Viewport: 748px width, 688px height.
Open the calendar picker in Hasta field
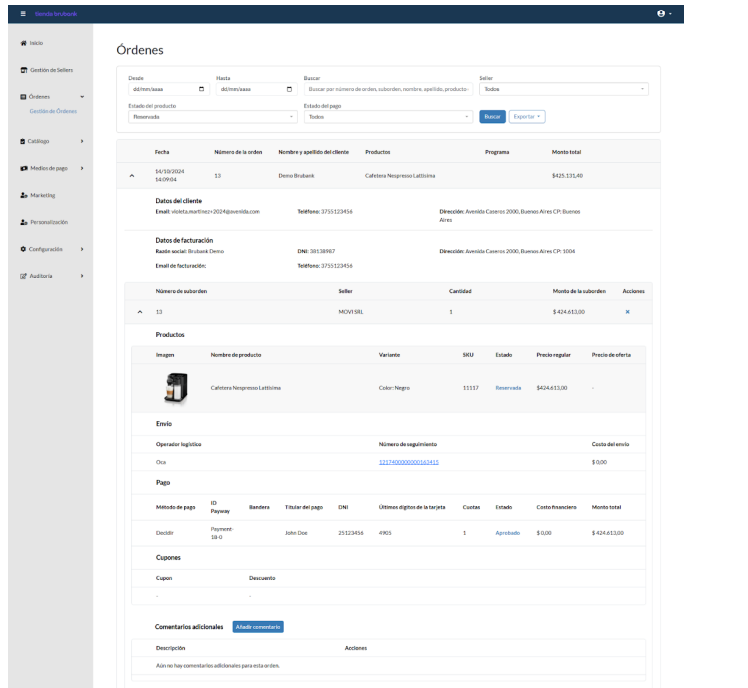pos(290,89)
